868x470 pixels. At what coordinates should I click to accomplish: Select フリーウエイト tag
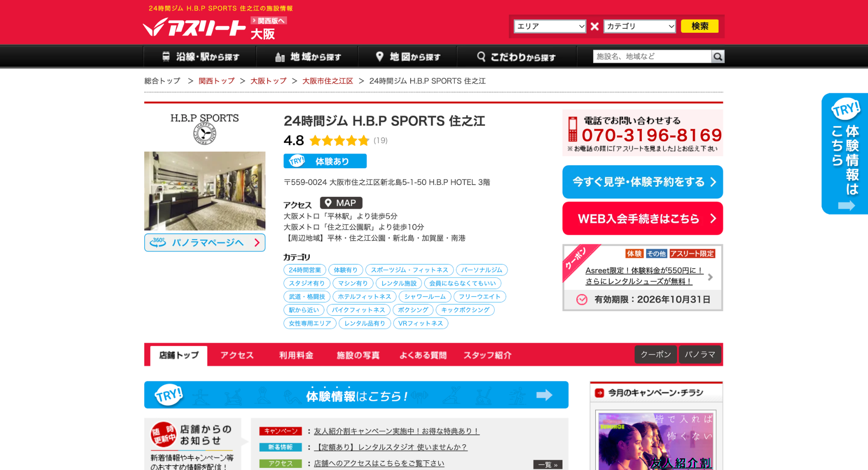(480, 297)
